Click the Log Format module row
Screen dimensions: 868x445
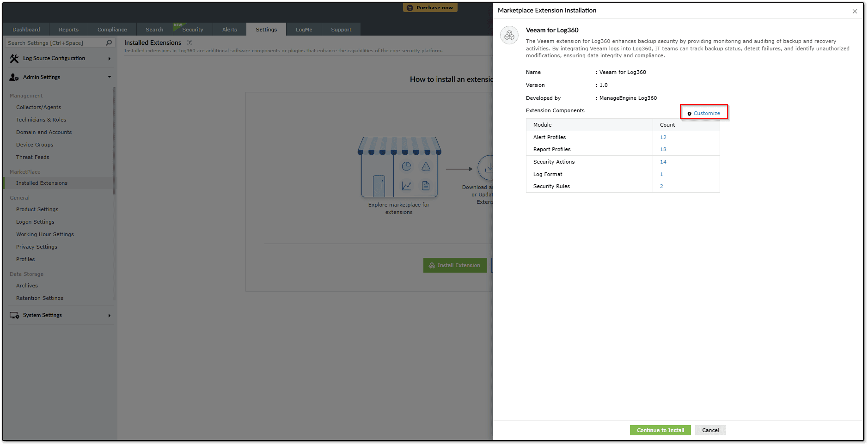point(623,174)
